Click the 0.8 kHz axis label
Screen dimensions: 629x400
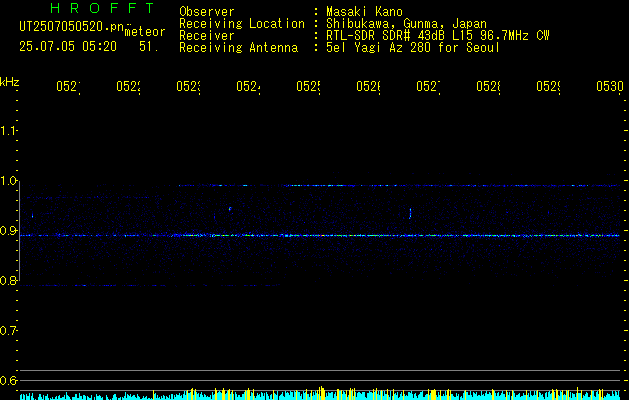point(9,281)
